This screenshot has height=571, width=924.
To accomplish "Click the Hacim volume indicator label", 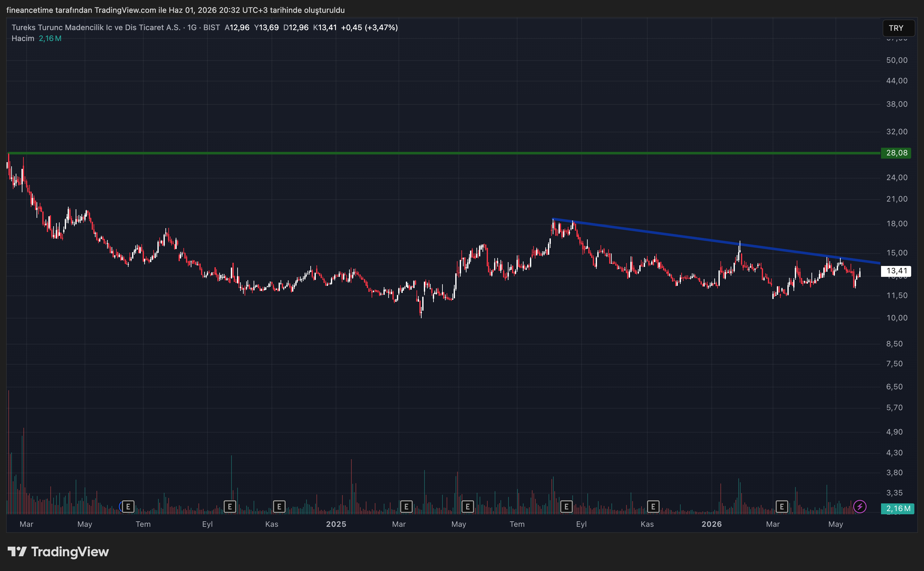I will (23, 38).
